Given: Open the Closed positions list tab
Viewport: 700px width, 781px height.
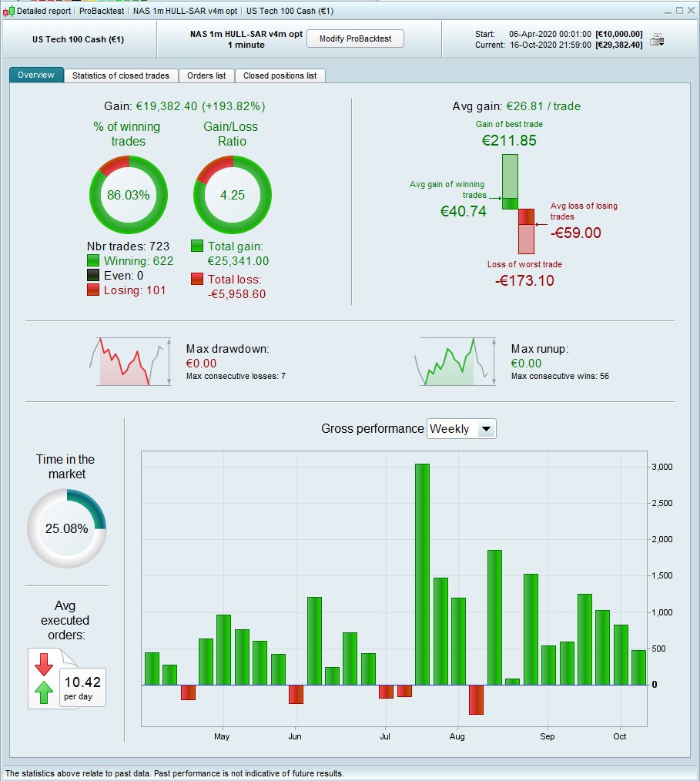Looking at the screenshot, I should coord(280,75).
